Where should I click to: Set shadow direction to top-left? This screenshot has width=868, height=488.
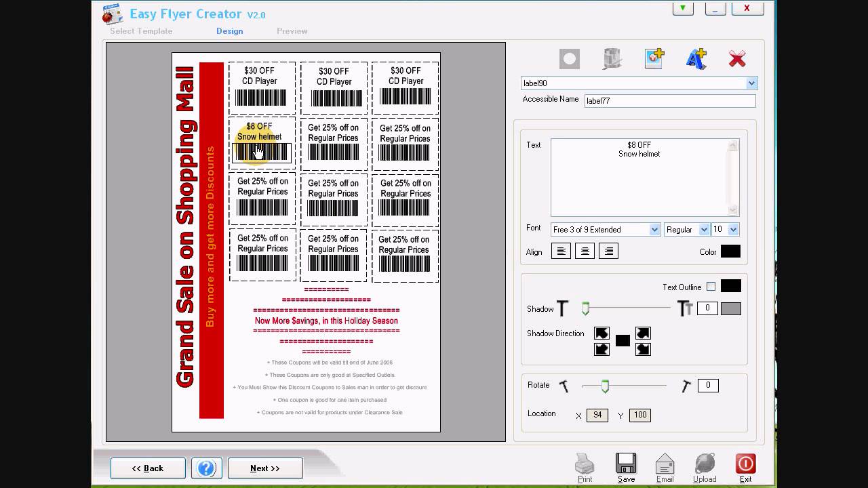tap(601, 333)
